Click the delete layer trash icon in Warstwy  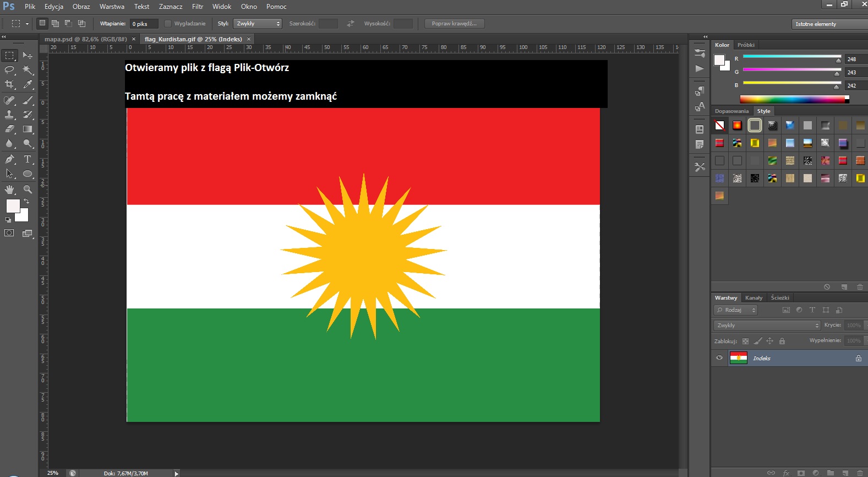pos(860,473)
